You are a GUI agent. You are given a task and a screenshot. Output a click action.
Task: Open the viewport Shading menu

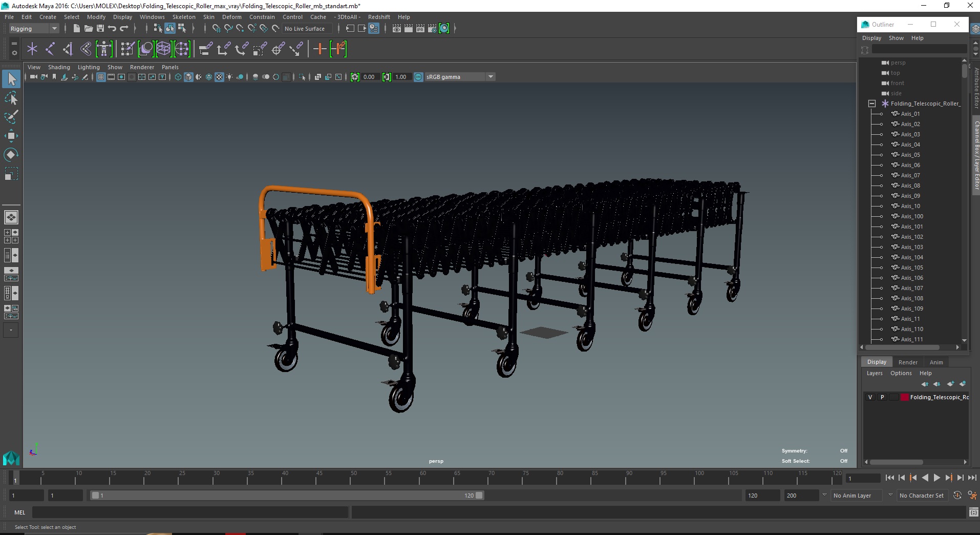pos(59,67)
